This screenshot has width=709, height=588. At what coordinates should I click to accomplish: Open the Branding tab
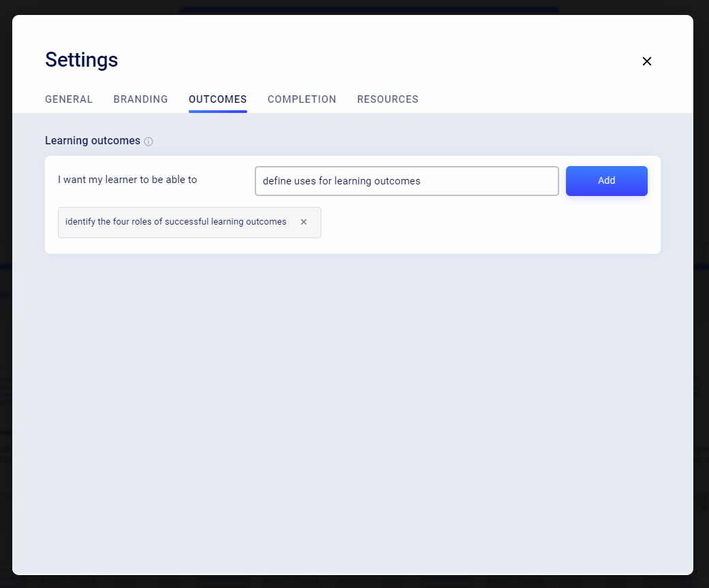[140, 99]
